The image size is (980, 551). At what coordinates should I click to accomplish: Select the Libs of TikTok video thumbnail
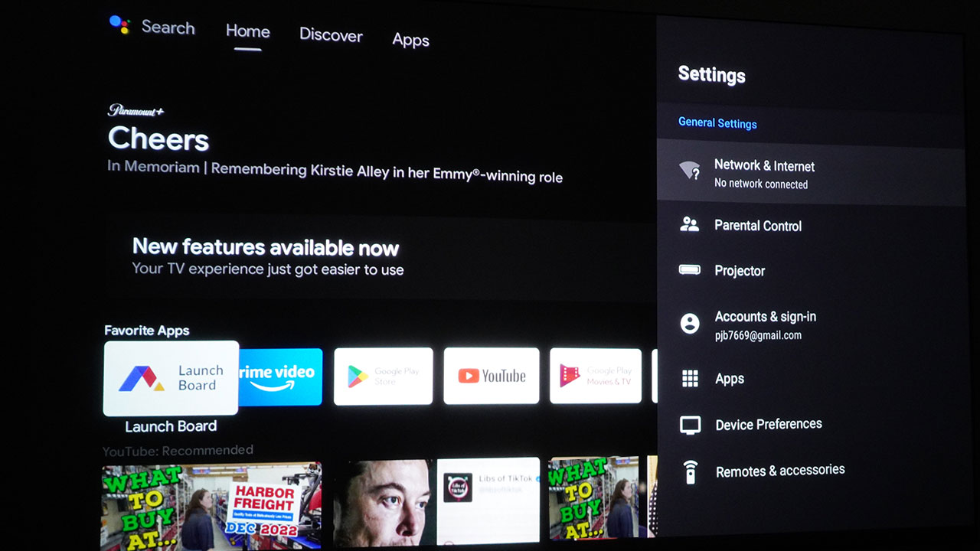click(436, 503)
